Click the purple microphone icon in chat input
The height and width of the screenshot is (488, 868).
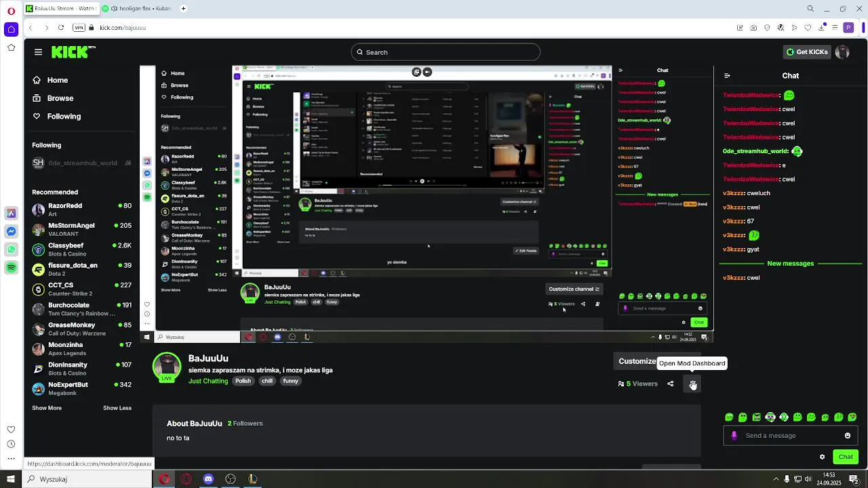(734, 436)
